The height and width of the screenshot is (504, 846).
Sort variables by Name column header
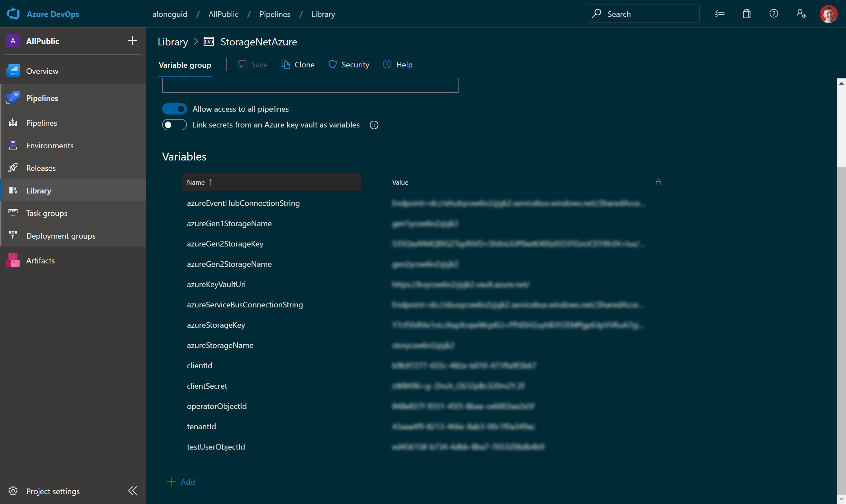271,182
